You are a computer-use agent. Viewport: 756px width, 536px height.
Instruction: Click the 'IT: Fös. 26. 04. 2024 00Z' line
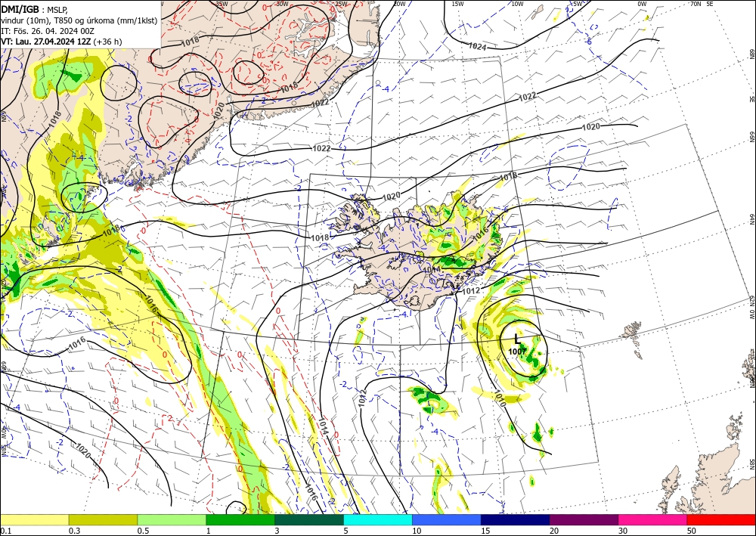tap(48, 31)
